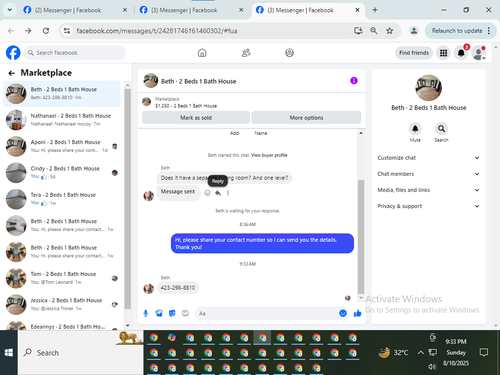
Task: Open Cindy - 2 Beds 1 Bath House chat
Action: [62, 172]
